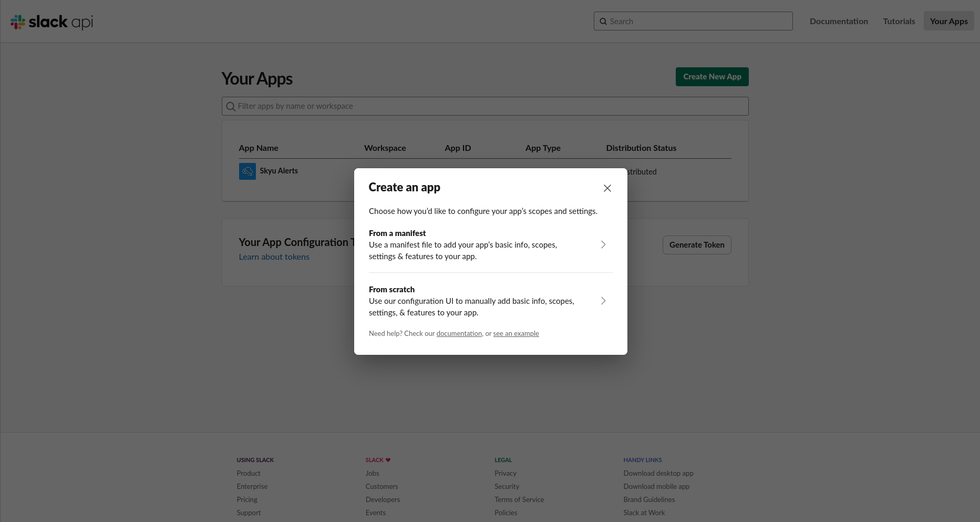
Task: Click the App Type column header
Action: [x=543, y=148]
